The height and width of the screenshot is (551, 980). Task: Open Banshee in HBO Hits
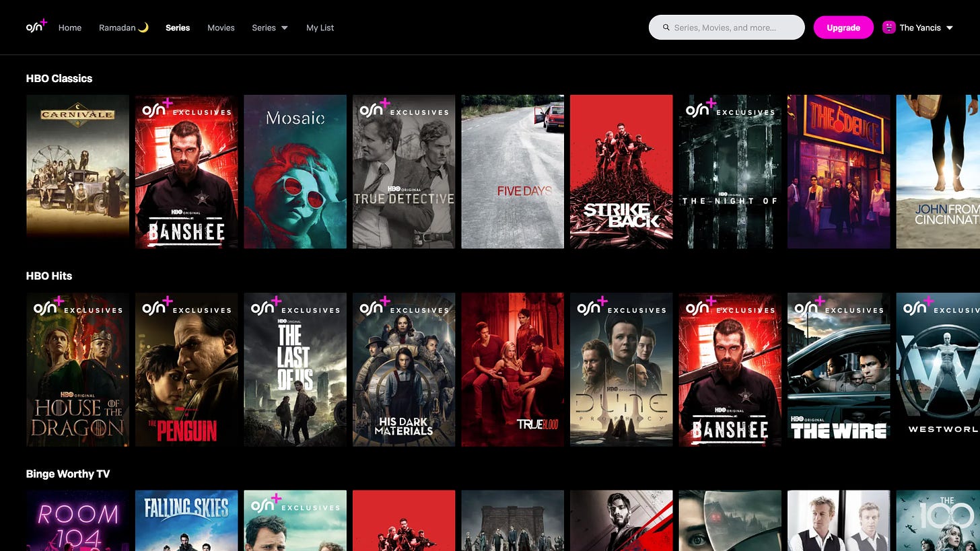(730, 369)
